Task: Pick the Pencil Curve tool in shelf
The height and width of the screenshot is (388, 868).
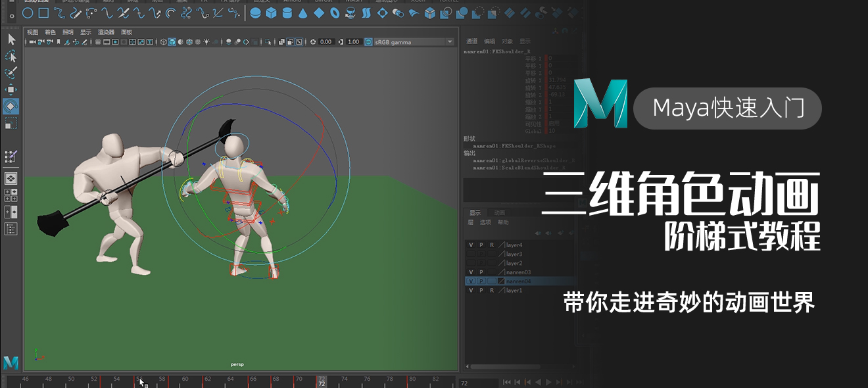Action: (x=76, y=12)
